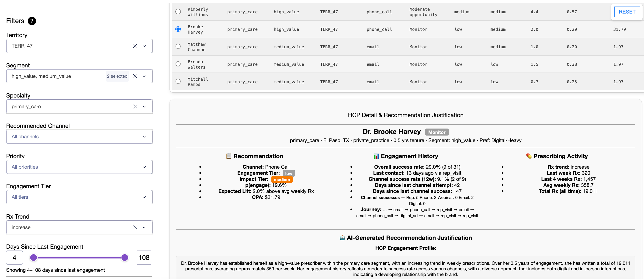
Task: Expand the Segment dropdown arrow
Action: coord(144,76)
